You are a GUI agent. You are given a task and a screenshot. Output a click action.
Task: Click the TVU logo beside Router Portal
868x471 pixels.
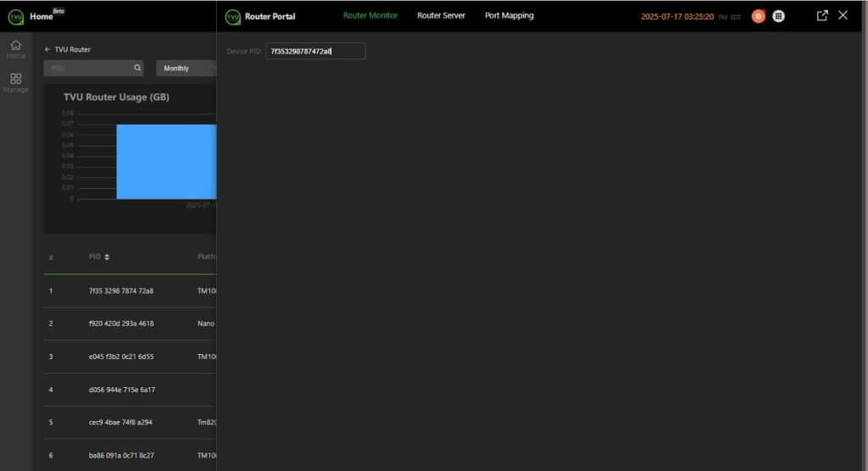pos(233,17)
